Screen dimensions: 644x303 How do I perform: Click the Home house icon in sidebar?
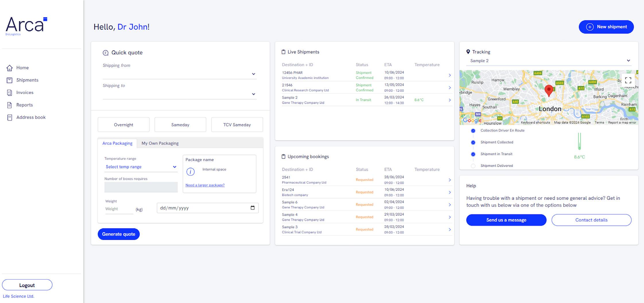pos(9,68)
